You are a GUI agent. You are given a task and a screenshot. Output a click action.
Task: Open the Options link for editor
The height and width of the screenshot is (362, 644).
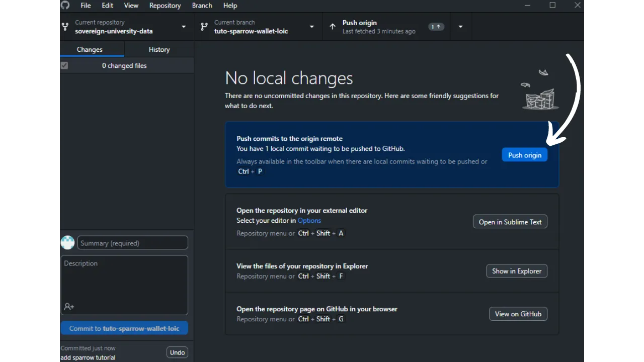click(309, 220)
